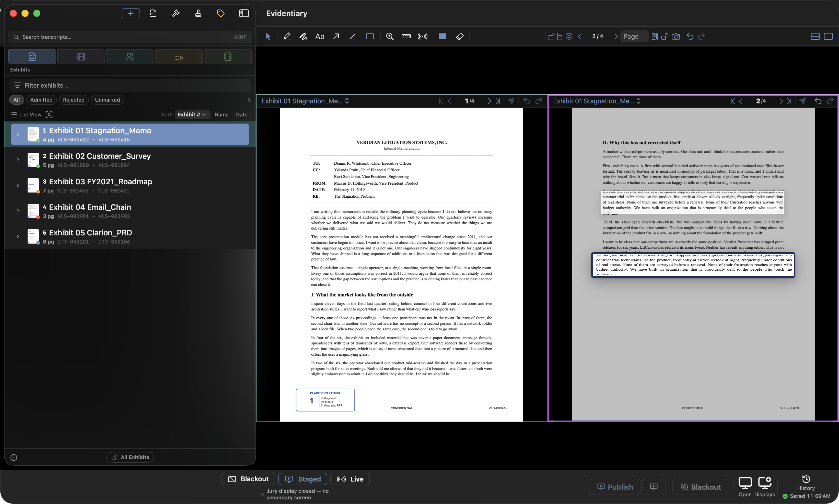
Task: Jump to last page in left pane
Action: (498, 101)
